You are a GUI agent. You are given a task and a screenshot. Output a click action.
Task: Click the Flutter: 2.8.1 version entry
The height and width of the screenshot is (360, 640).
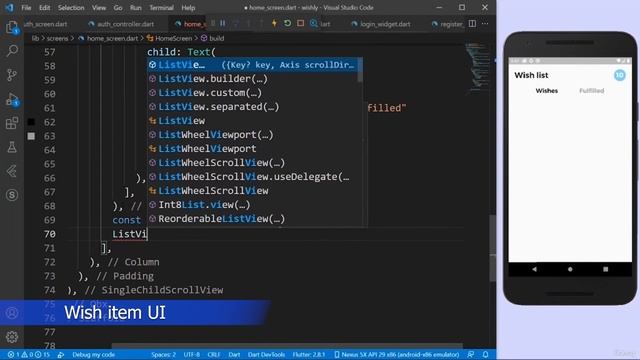[x=309, y=355]
